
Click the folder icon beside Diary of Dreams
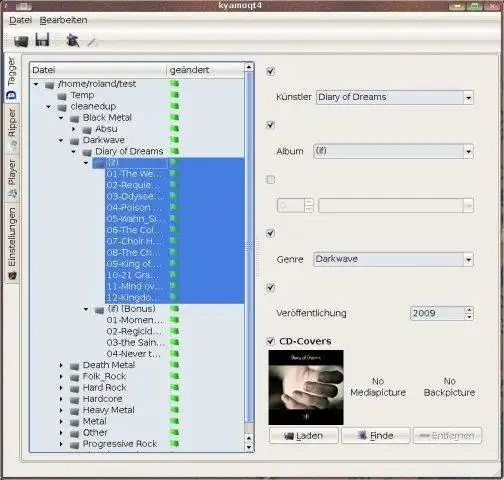87,152
